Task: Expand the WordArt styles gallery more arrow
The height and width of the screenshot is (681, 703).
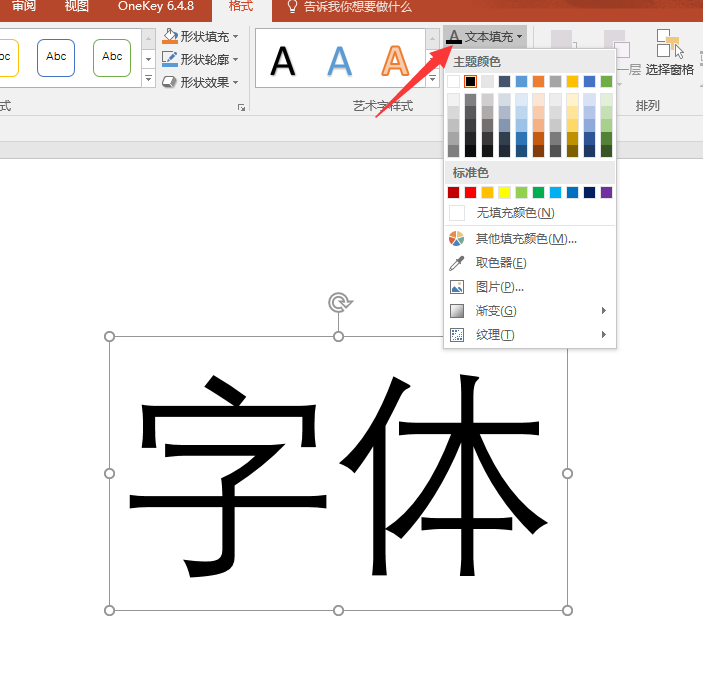Action: tap(432, 78)
